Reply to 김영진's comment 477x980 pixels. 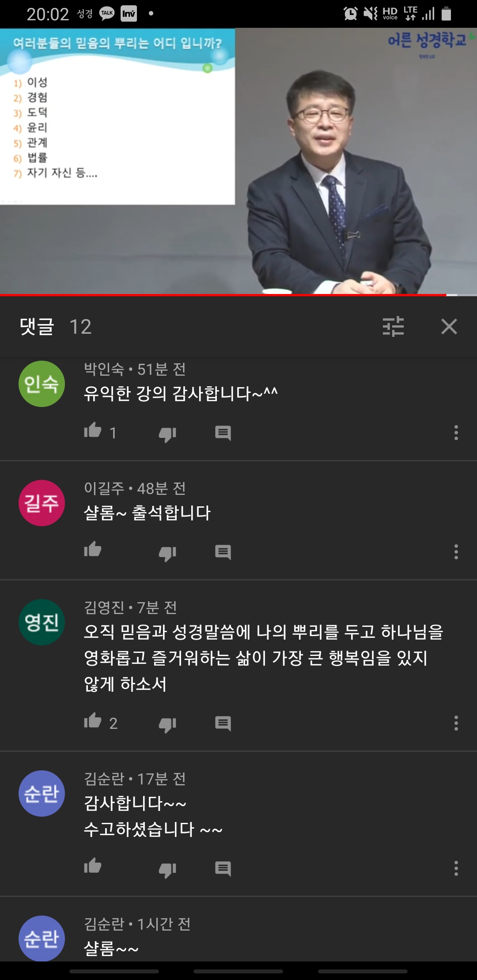pyautogui.click(x=223, y=724)
